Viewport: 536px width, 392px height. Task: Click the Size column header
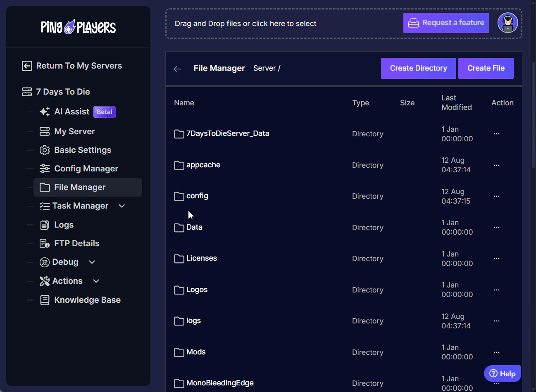point(407,103)
